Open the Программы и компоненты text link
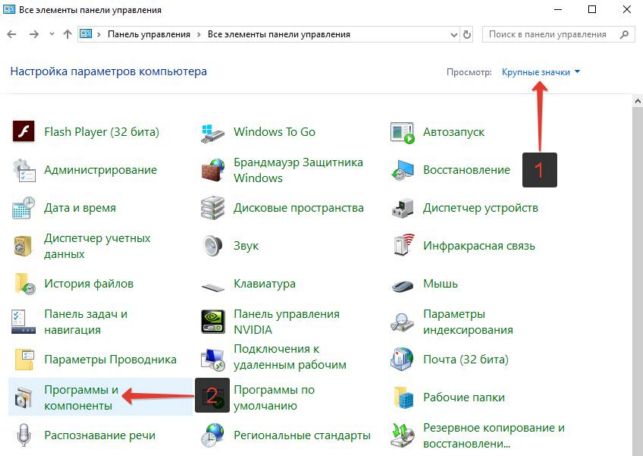Screen dimensions: 643x456 coord(81,397)
